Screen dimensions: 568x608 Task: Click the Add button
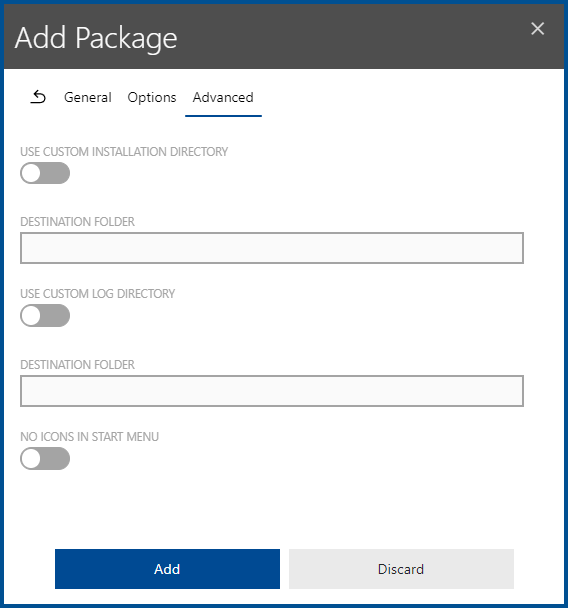167,569
